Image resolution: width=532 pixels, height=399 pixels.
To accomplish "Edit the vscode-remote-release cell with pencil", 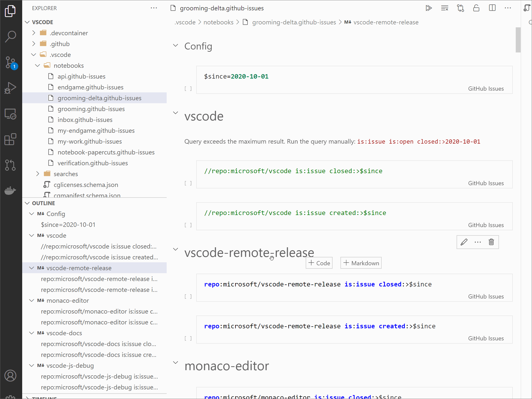I will [464, 242].
